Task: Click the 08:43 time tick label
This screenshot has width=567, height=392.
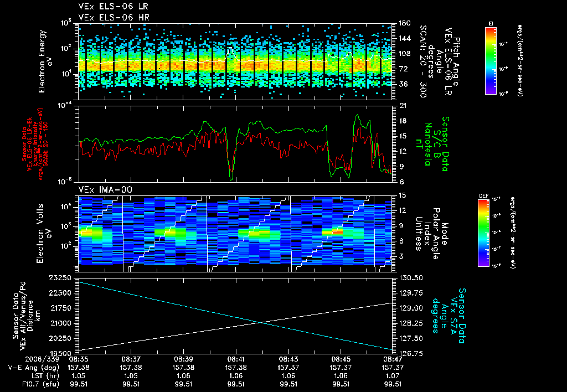Action: click(288, 359)
